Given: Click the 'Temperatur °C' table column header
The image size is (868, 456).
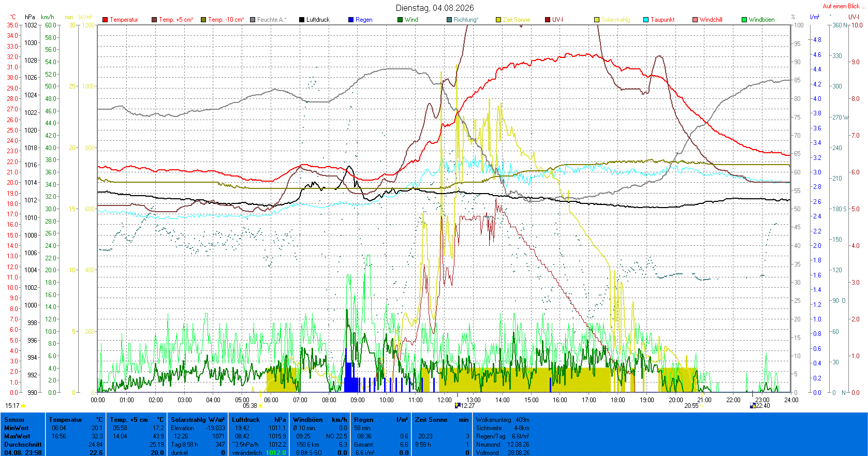Looking at the screenshot, I should coord(77,420).
